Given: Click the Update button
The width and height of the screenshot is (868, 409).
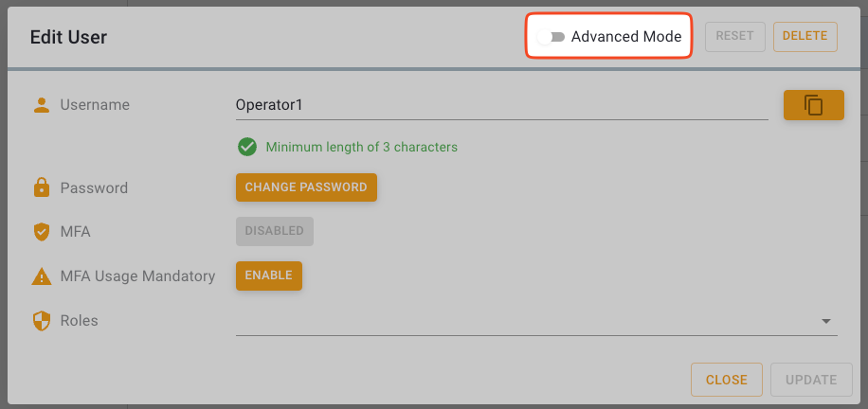Looking at the screenshot, I should (811, 380).
